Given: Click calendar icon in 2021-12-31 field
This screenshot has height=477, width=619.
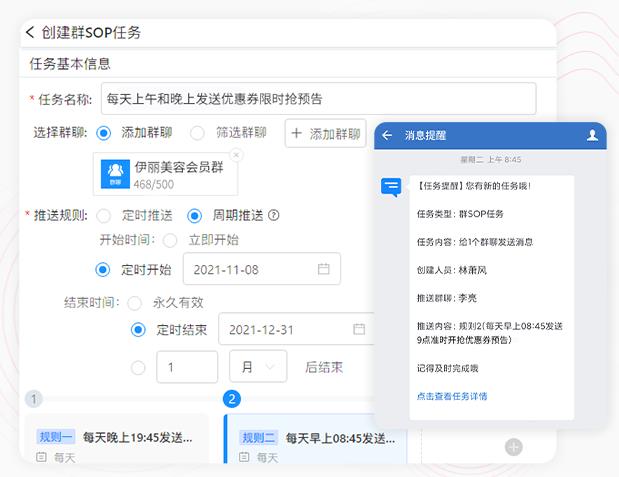Looking at the screenshot, I should click(x=359, y=329).
